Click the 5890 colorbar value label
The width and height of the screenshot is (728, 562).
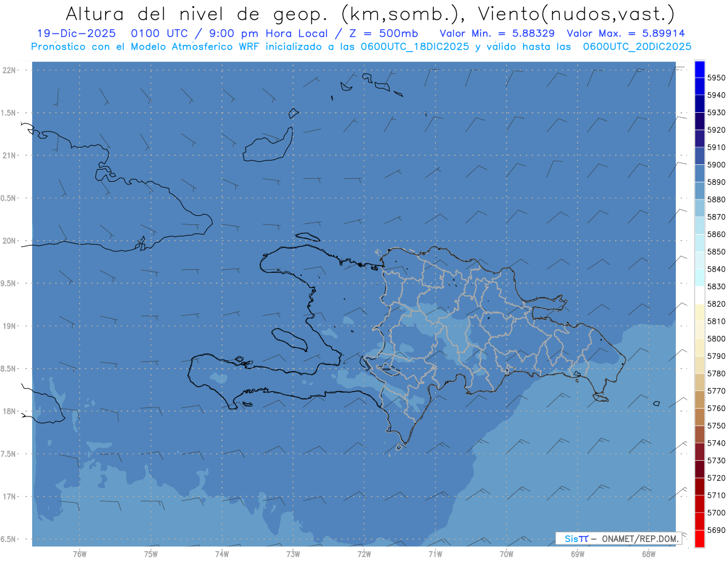pos(716,182)
